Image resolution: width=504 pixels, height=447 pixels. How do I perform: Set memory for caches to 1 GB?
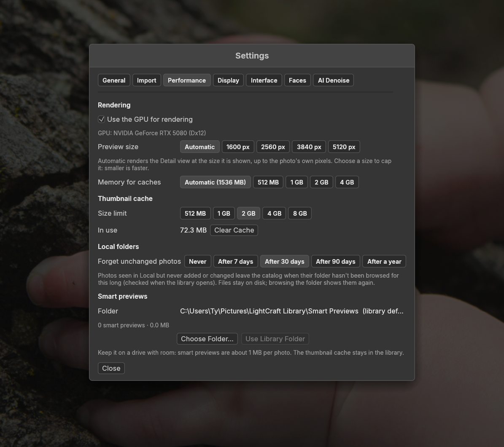(296, 182)
